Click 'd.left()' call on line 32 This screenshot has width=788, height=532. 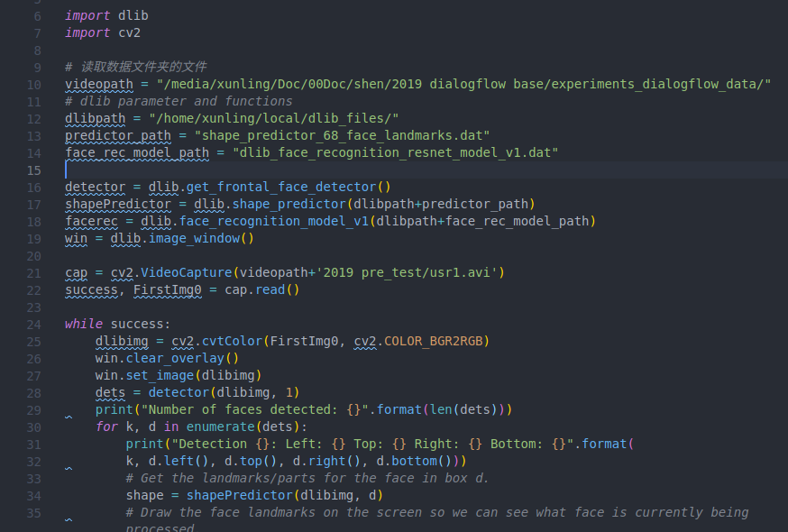pos(179,461)
